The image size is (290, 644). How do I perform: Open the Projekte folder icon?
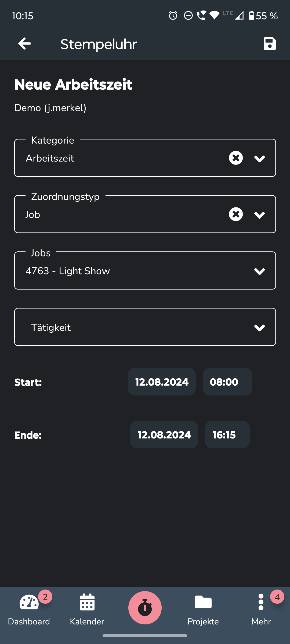203,603
